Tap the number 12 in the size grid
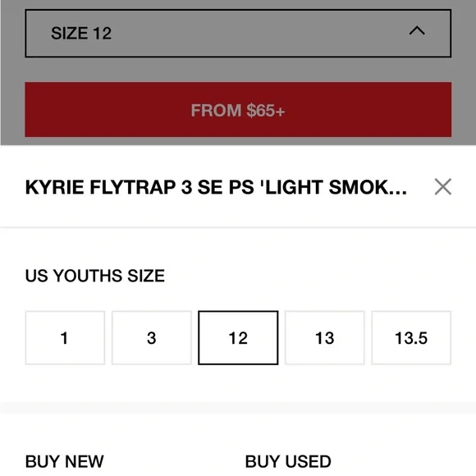This screenshot has width=476, height=476. 238,338
